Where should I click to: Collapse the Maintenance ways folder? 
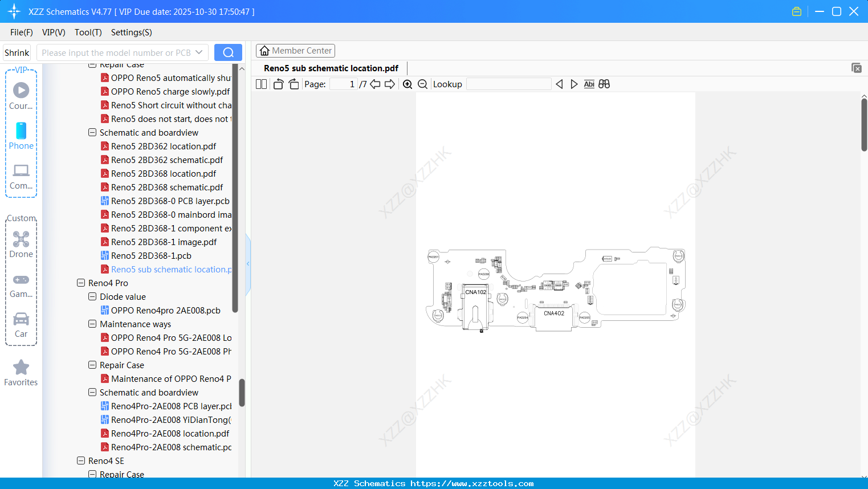92,324
